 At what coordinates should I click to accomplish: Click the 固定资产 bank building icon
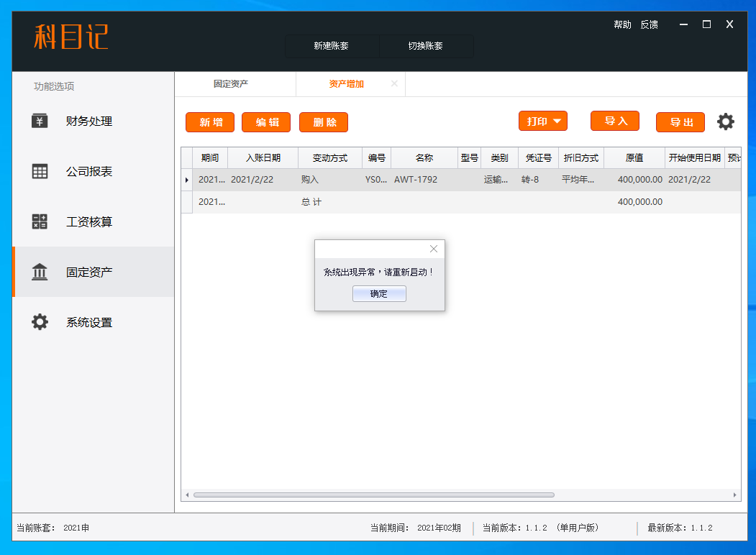tap(40, 272)
